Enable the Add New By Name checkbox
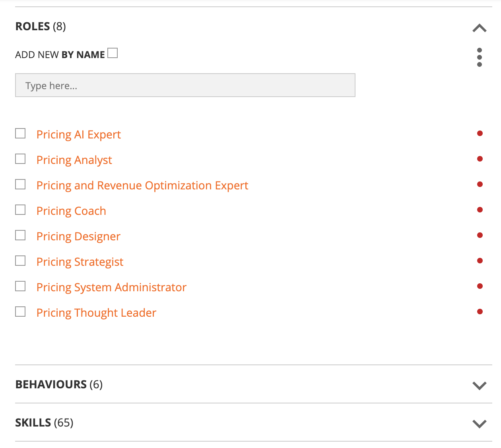Viewport: 501px width, 448px height. point(113,53)
